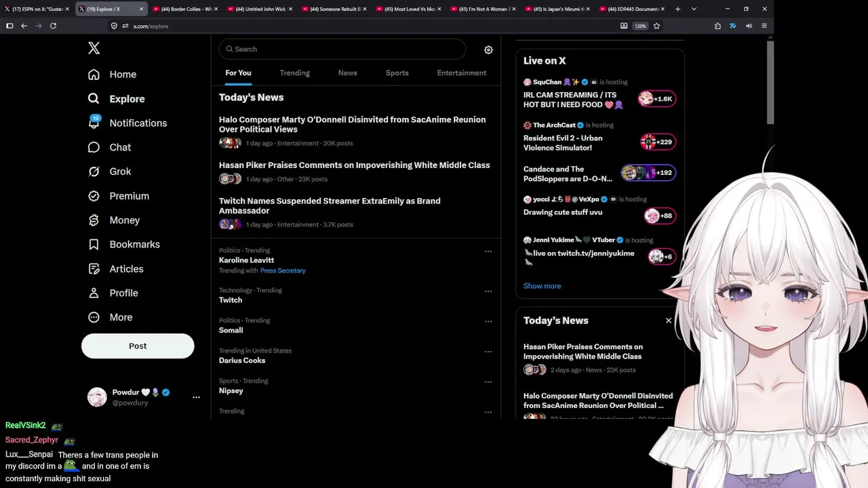Join The ArchCast live +229 badge

click(x=658, y=142)
